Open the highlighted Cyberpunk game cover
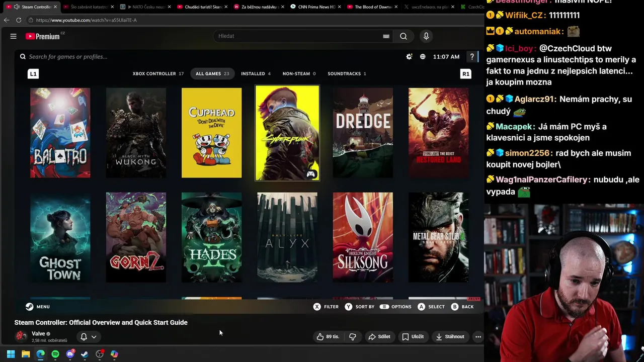Image resolution: width=644 pixels, height=362 pixels. point(287,133)
